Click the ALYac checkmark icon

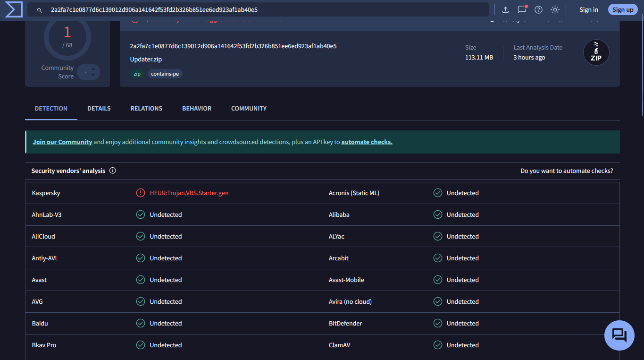point(438,236)
